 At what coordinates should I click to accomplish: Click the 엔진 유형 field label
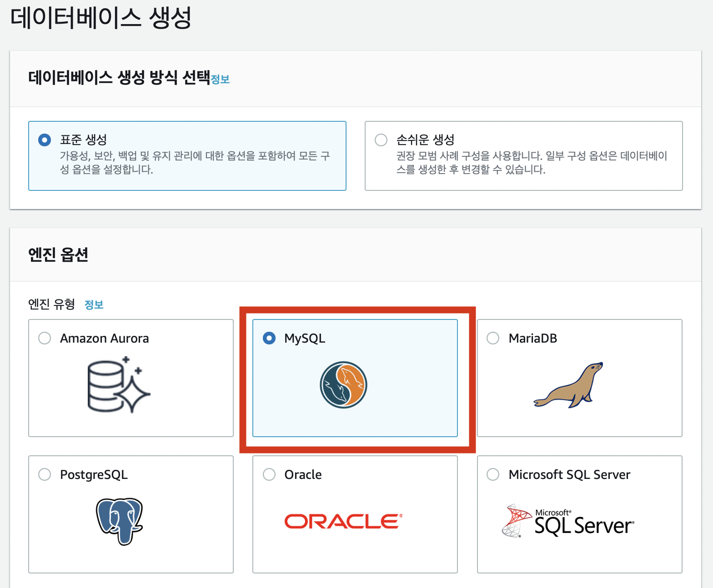coord(52,304)
